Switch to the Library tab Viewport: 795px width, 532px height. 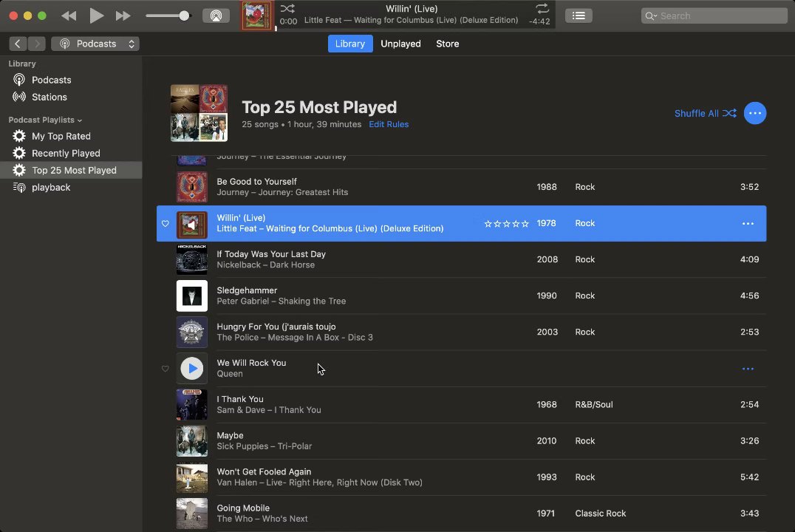point(349,44)
